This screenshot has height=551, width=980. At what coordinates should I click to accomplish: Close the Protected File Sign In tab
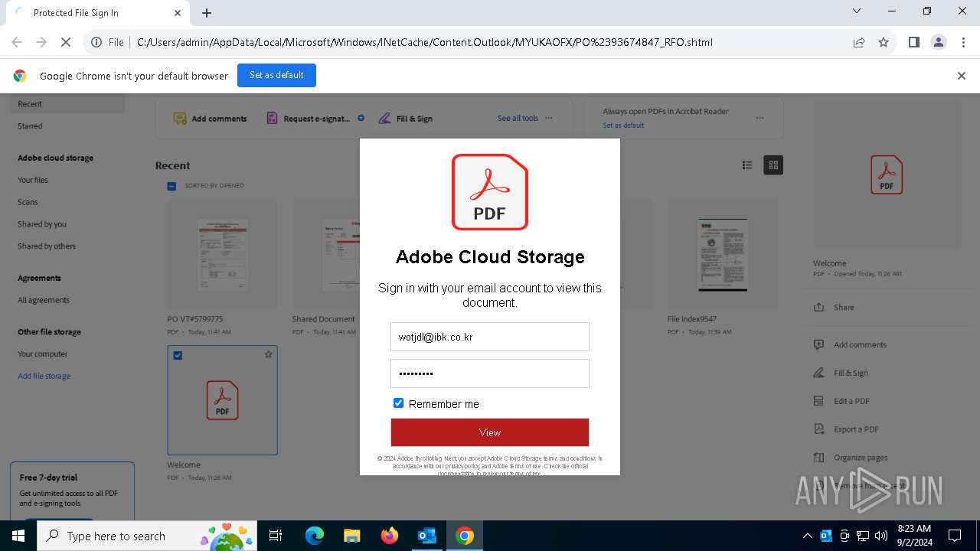(x=178, y=13)
